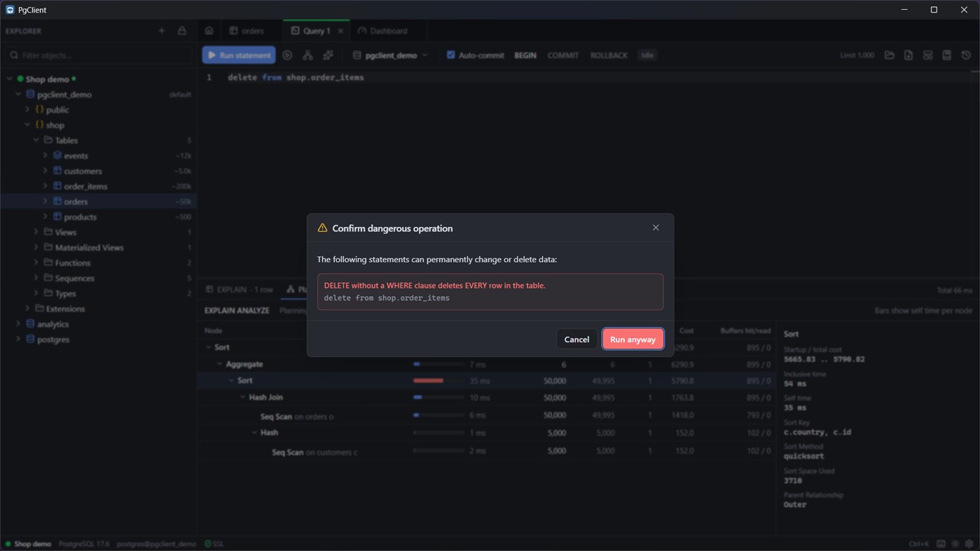The width and height of the screenshot is (980, 551).
Task: Expand the Extensions folder
Action: coord(27,309)
